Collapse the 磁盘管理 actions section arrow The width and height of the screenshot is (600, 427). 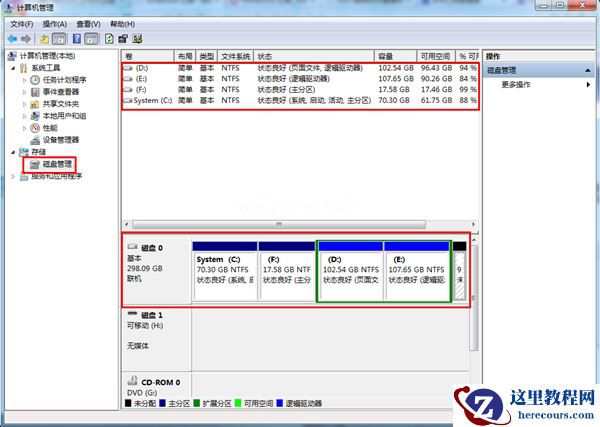(588, 70)
